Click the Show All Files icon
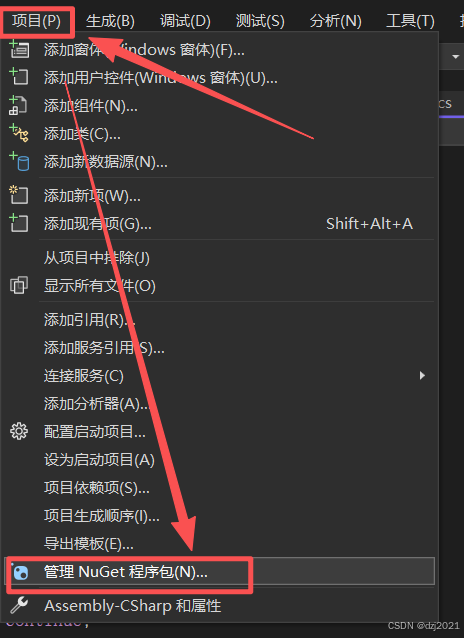Screen dimensions: 464x638 pos(19,285)
